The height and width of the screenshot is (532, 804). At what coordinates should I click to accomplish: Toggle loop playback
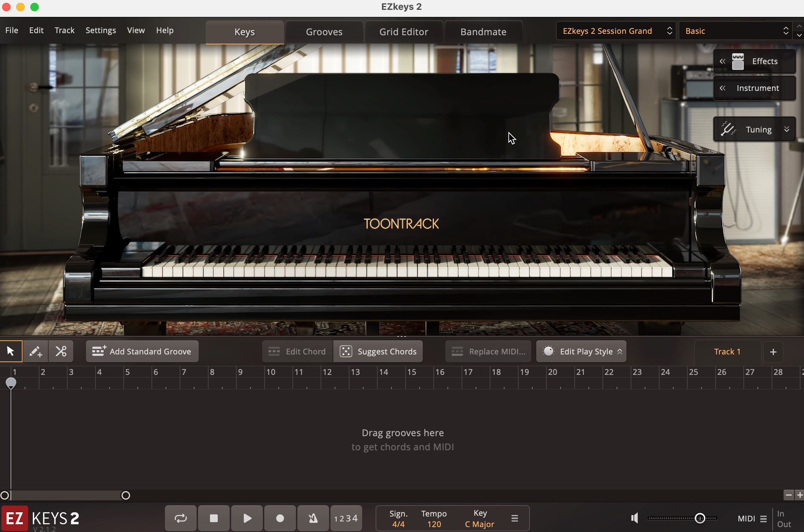[x=181, y=518]
